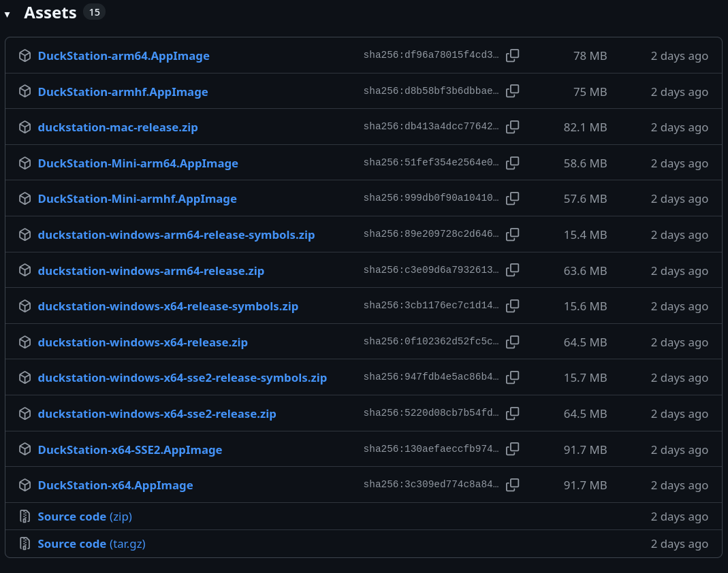
Task: Download duckstation-windows-x64-sse2-release.zip
Action: tap(157, 414)
